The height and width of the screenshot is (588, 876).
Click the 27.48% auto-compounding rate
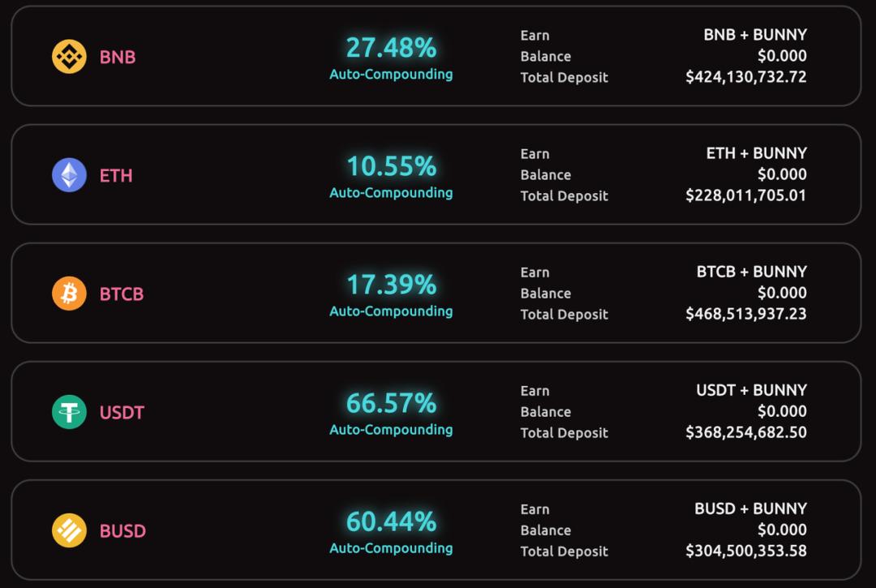391,48
